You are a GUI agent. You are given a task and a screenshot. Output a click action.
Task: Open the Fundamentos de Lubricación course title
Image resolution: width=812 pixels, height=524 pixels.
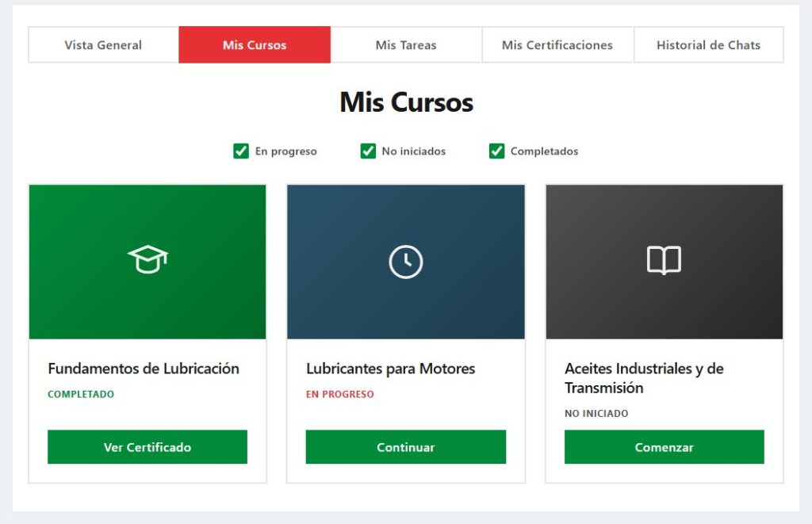click(144, 369)
